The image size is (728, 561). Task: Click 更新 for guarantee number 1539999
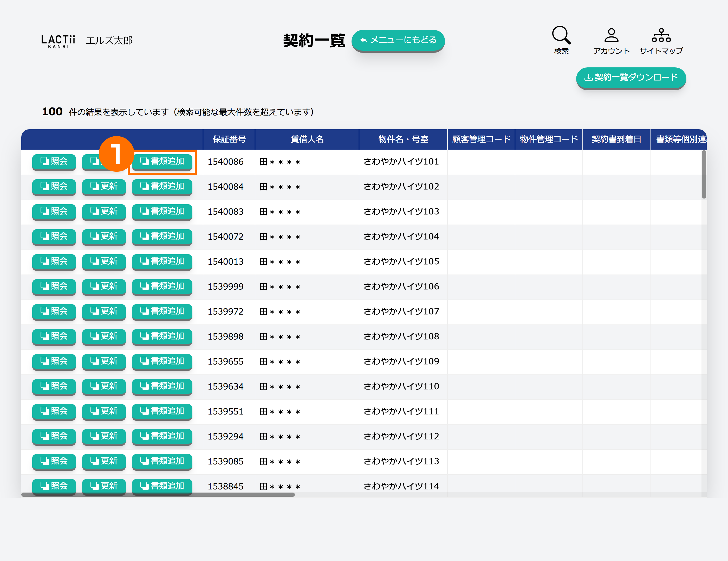point(104,286)
